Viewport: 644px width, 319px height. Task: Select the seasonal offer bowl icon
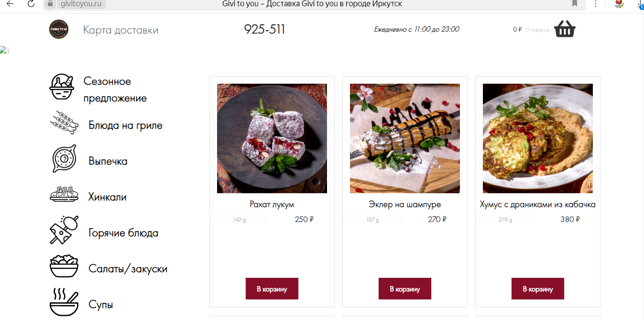pos(62,87)
